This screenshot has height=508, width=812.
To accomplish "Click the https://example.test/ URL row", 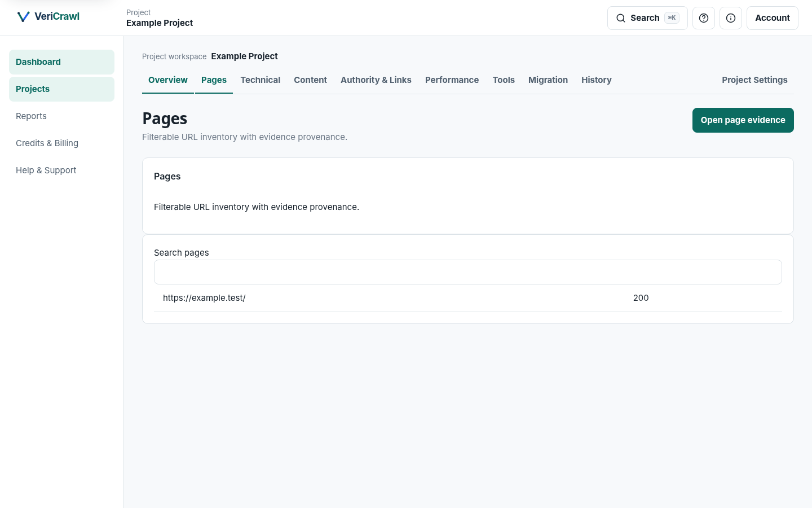I will point(468,298).
